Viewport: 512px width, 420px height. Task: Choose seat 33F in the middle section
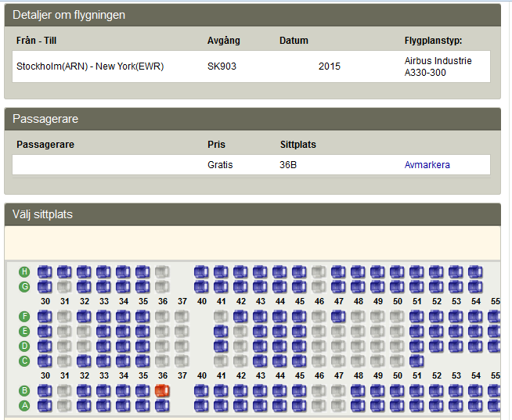(103, 317)
